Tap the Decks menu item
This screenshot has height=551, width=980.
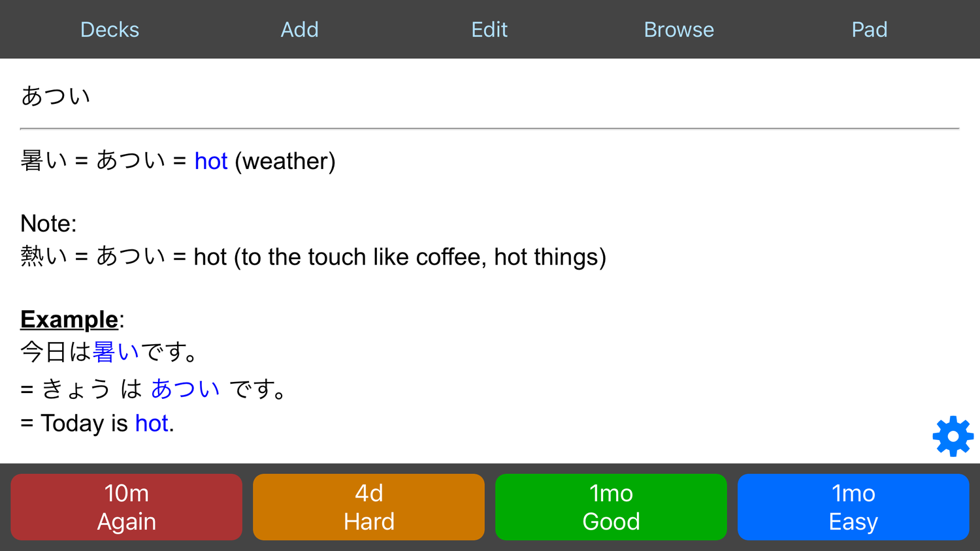tap(109, 29)
